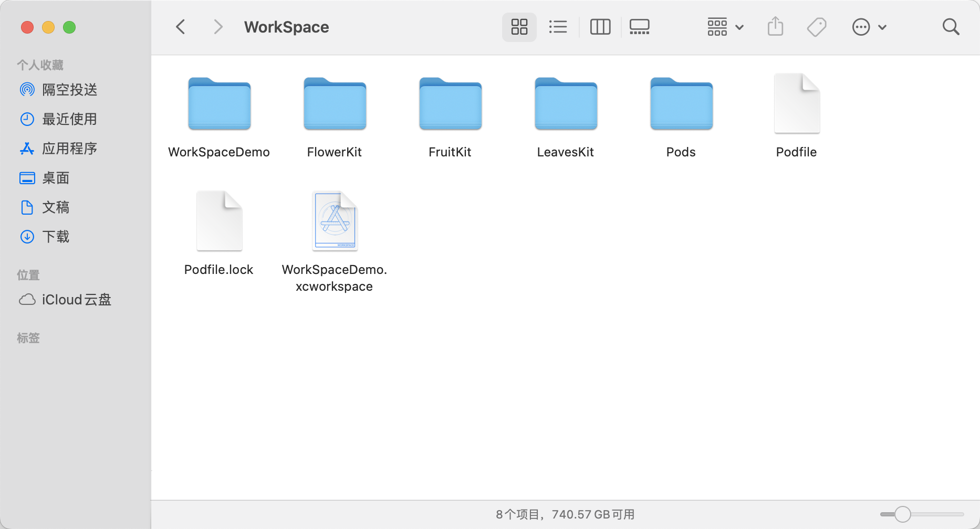The width and height of the screenshot is (980, 529).
Task: Select the Podfile.lock document icon
Action: click(219, 221)
